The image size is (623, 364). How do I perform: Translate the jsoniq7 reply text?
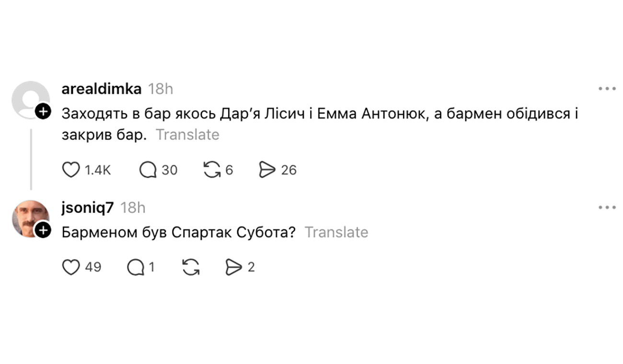click(336, 232)
